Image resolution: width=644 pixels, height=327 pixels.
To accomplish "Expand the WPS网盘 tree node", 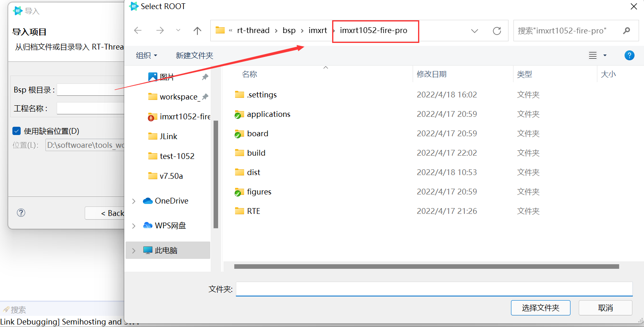I will [x=134, y=226].
